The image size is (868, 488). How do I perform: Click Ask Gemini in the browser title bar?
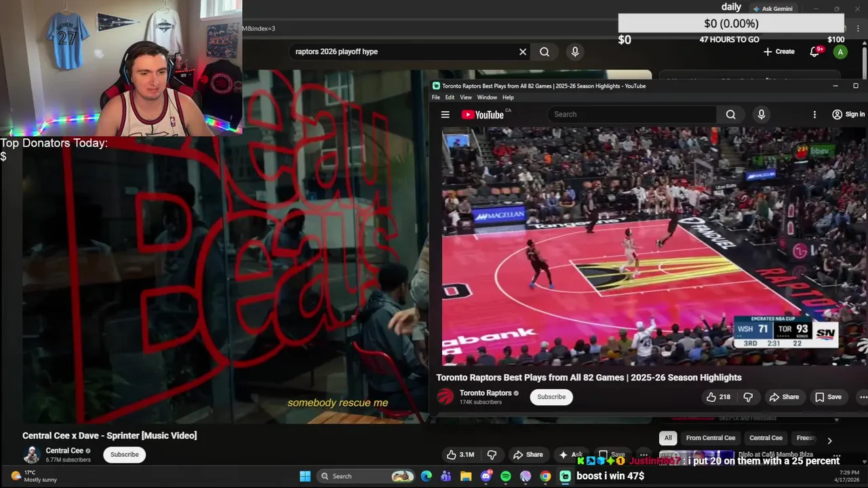click(x=772, y=9)
